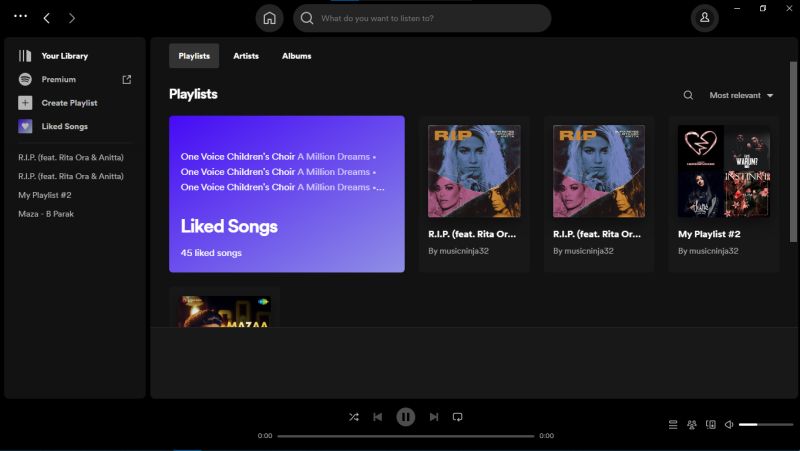The image size is (800, 451).
Task: Switch to the Playlists tab
Action: pyautogui.click(x=194, y=56)
